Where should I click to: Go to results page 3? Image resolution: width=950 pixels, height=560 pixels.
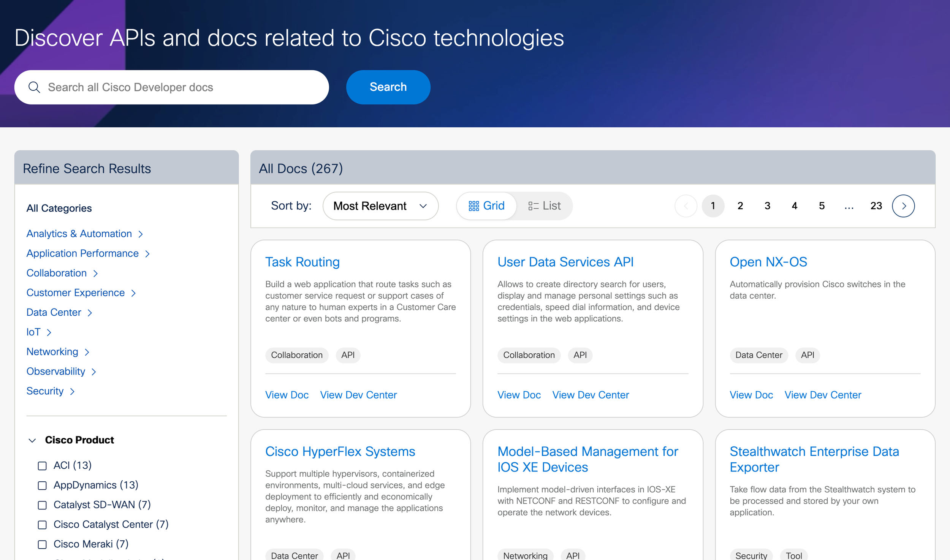click(767, 206)
